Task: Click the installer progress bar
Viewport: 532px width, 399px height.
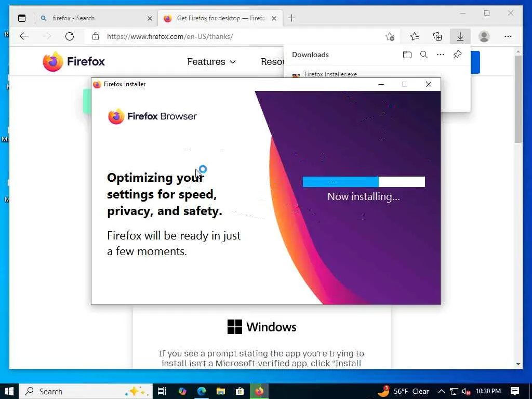Action: coord(364,182)
